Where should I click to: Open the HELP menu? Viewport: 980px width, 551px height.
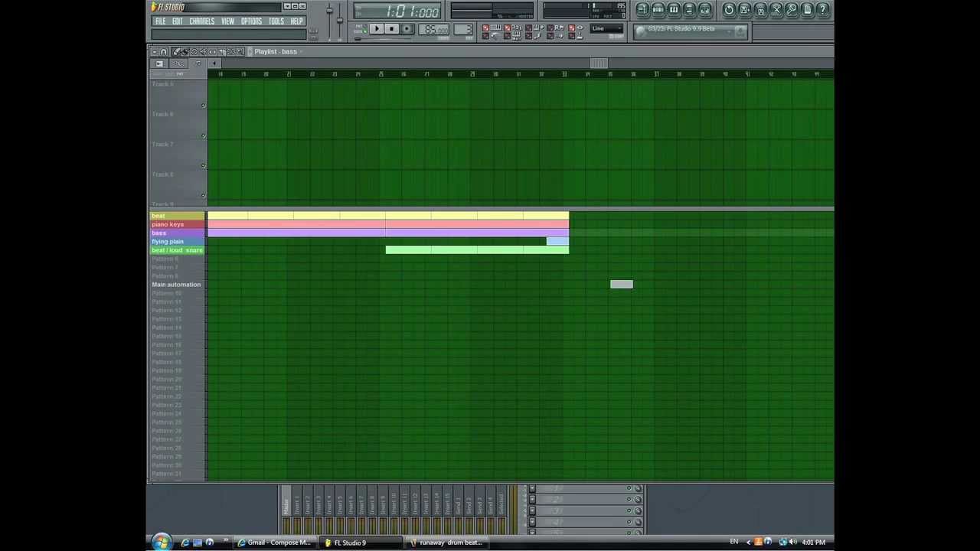point(296,21)
